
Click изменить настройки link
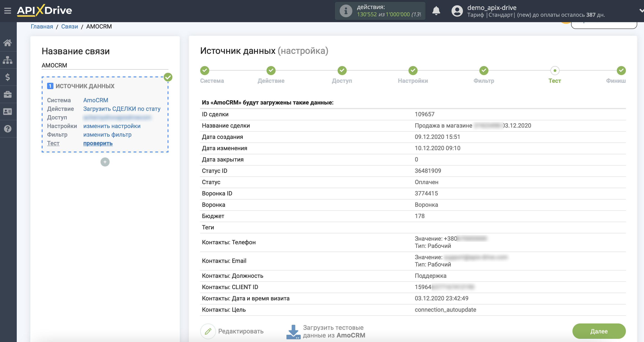click(x=112, y=126)
